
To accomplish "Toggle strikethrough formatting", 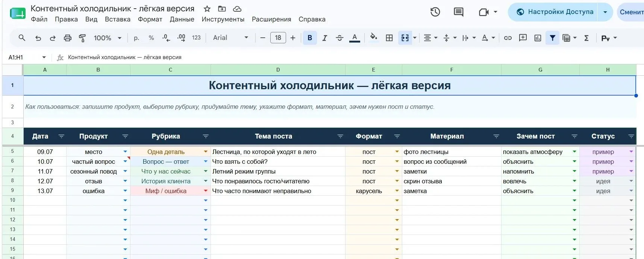I will [x=339, y=38].
